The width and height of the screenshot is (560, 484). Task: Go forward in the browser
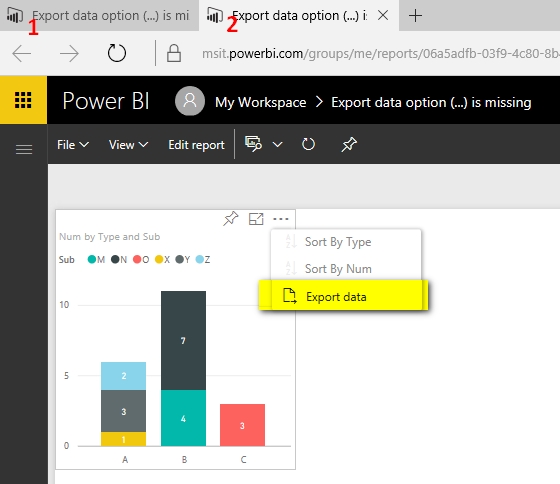[x=69, y=54]
